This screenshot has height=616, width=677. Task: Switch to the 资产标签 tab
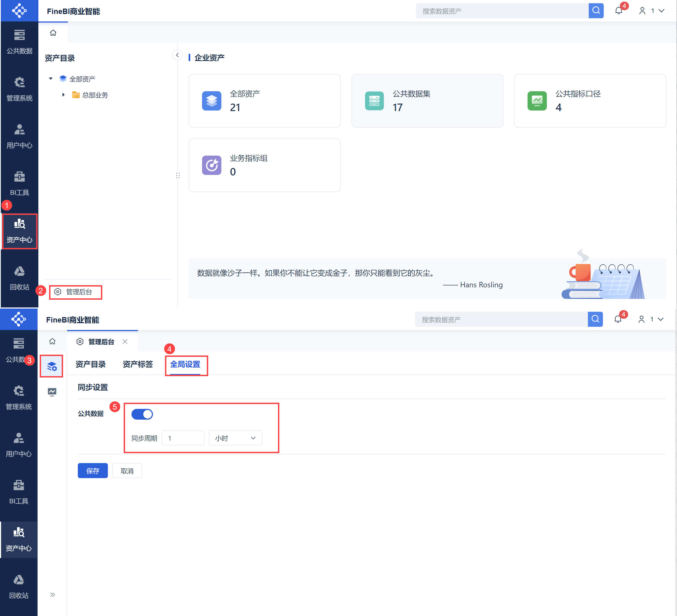coord(138,364)
